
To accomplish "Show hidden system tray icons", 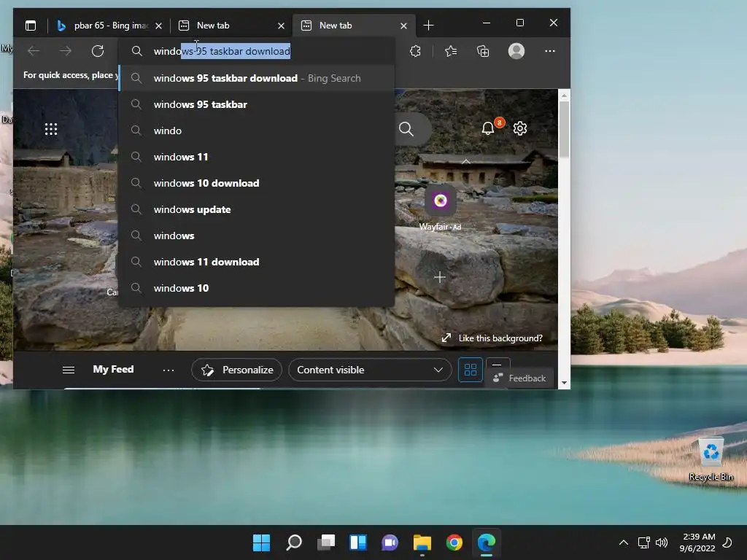I will pos(623,542).
